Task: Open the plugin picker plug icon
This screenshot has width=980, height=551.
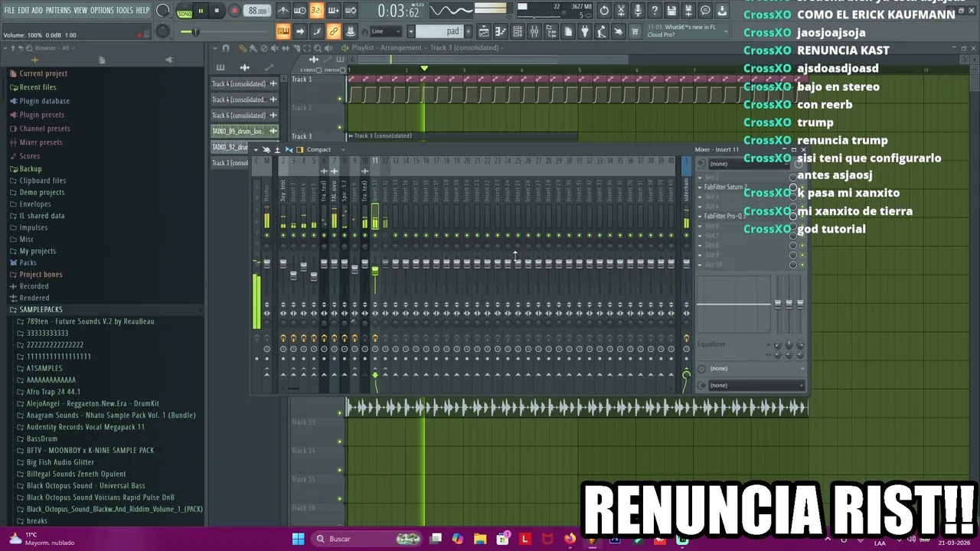Action: 585,31
